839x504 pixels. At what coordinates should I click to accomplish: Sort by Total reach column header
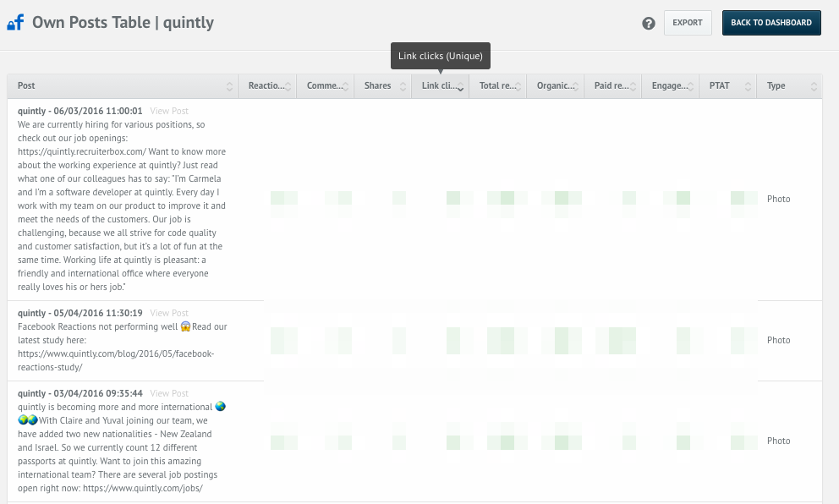click(x=497, y=85)
